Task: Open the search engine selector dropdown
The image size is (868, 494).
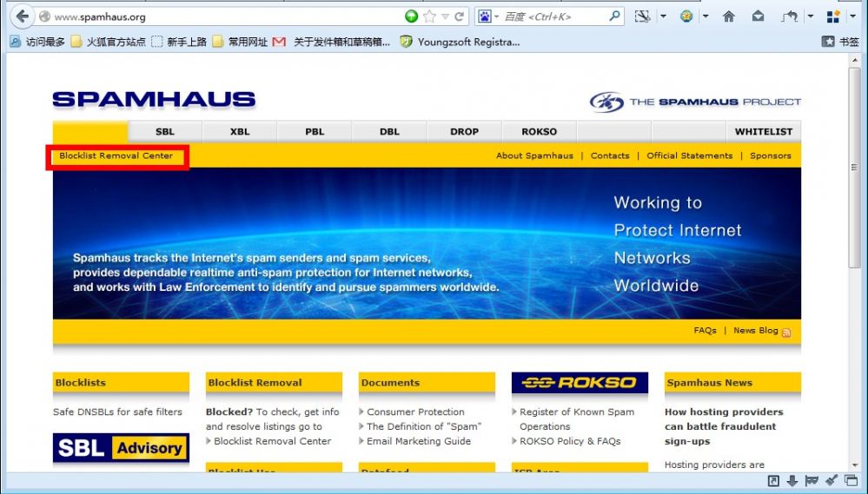Action: click(496, 16)
